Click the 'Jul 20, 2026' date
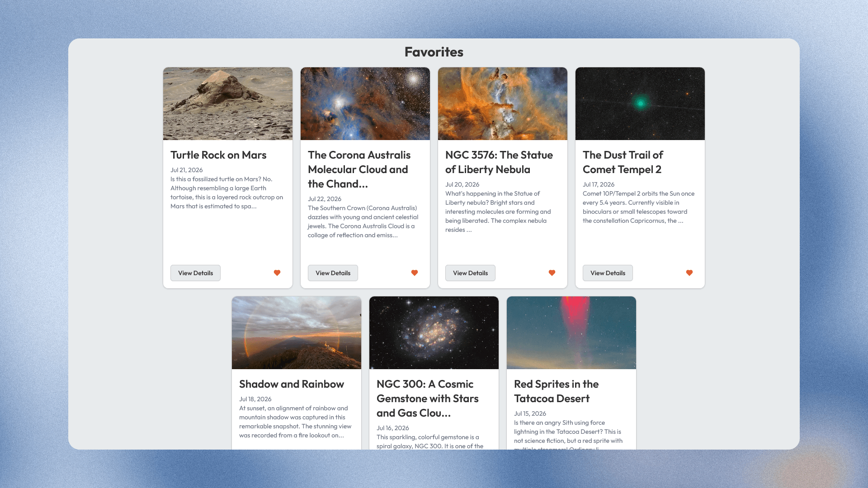Screen dimensions: 868x488 (x=462, y=184)
